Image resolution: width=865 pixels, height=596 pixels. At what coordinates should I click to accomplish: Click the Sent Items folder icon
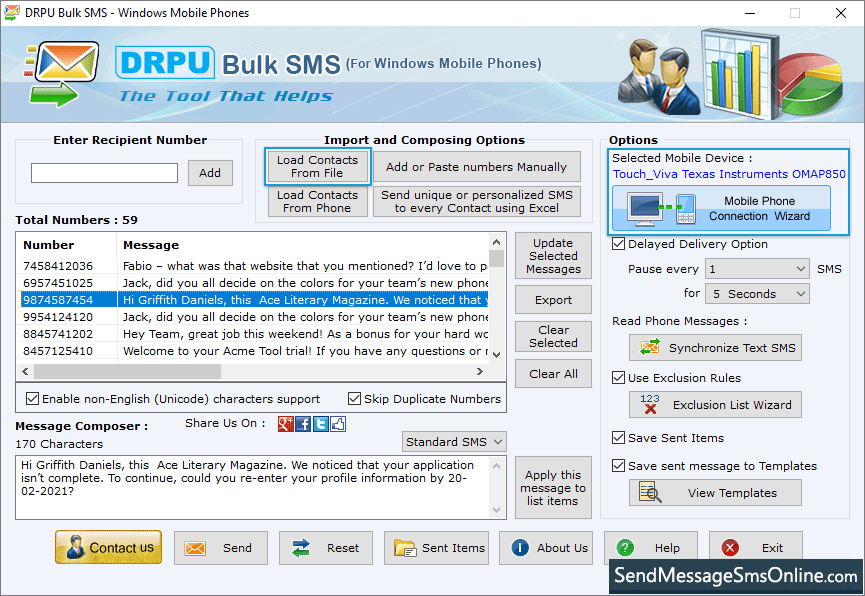(x=405, y=548)
